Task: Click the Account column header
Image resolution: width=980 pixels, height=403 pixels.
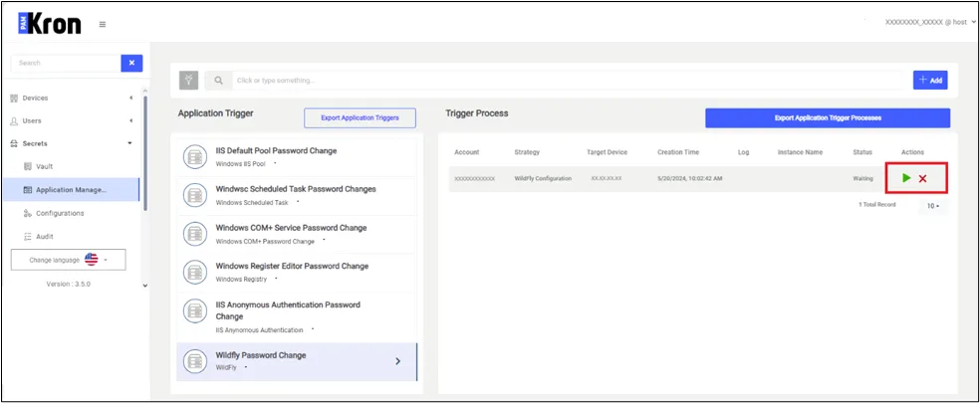Action: tap(467, 152)
